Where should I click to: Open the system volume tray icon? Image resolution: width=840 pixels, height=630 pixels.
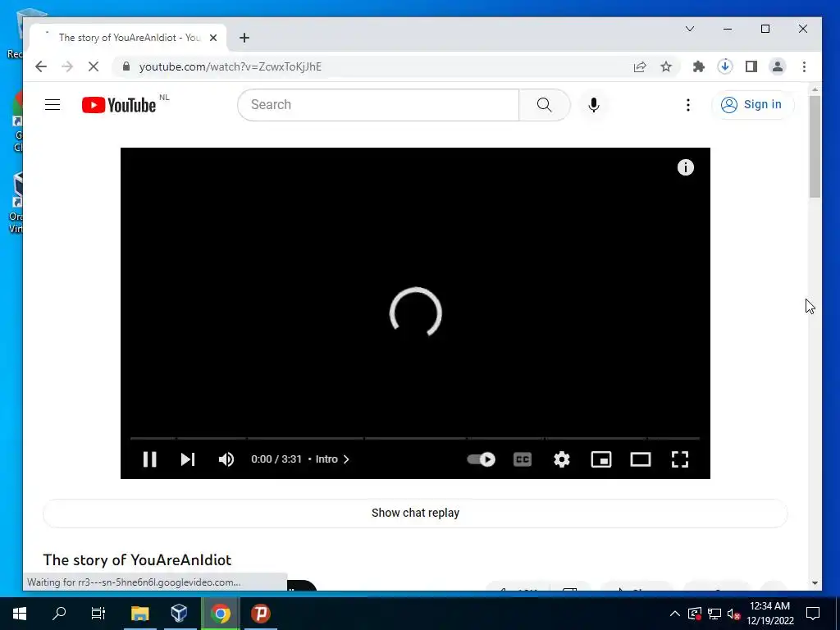tap(733, 614)
